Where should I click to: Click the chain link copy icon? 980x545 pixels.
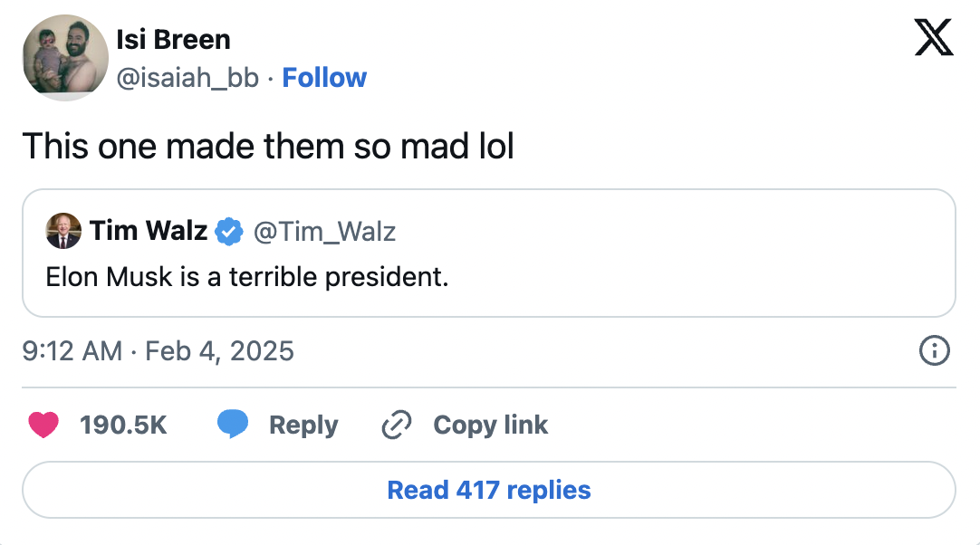pyautogui.click(x=397, y=425)
